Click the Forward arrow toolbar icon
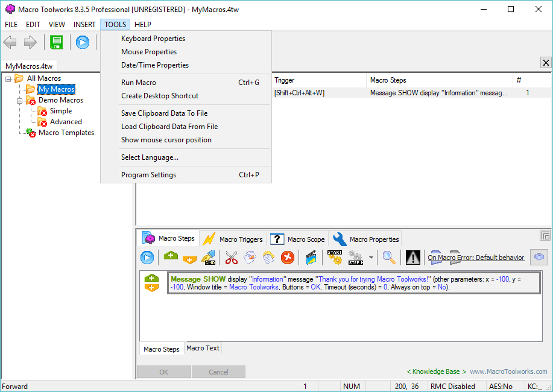Screen dimensions: 553x392 click(30, 42)
